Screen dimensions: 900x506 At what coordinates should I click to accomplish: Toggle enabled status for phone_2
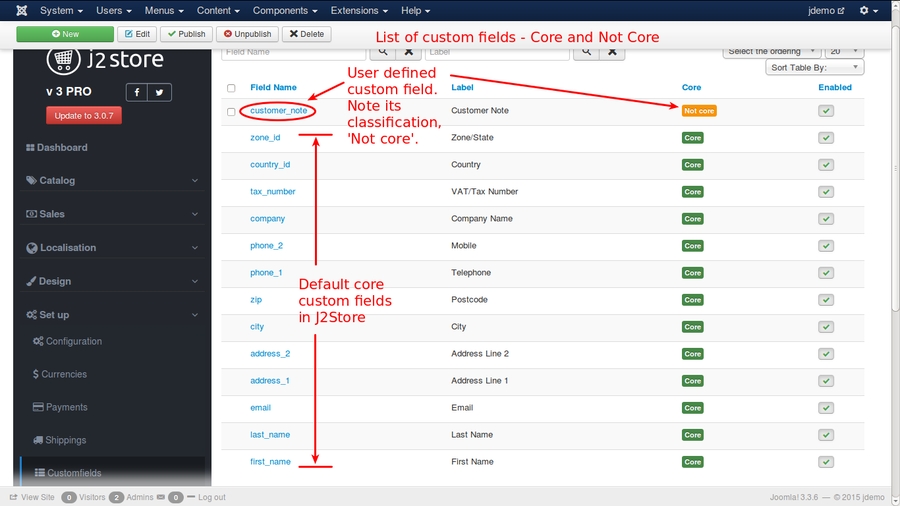[826, 246]
